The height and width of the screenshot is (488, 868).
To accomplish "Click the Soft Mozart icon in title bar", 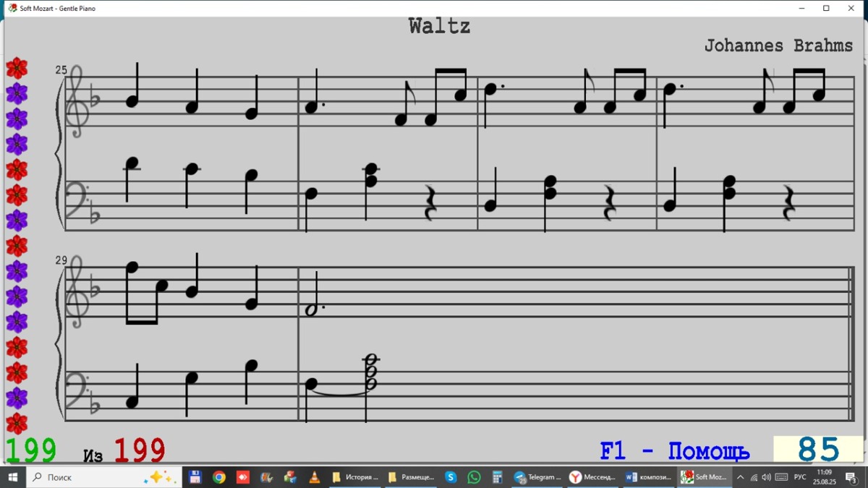I will pos(12,8).
